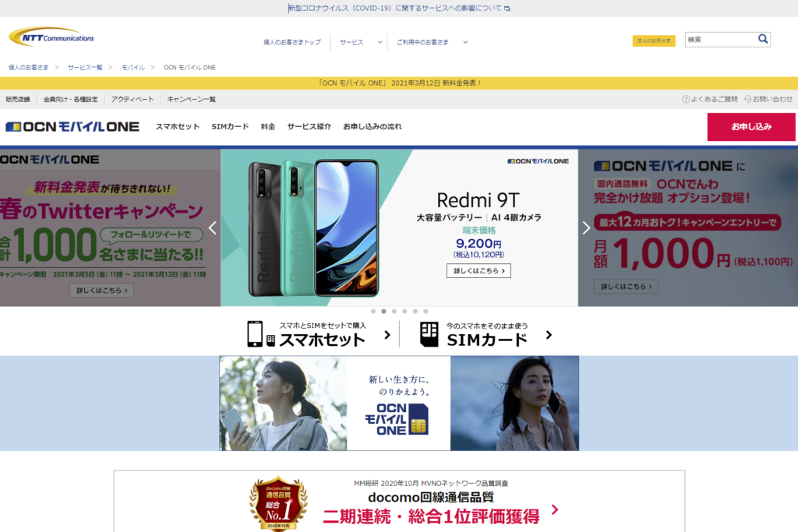Show the previous carousel slide

(x=213, y=228)
